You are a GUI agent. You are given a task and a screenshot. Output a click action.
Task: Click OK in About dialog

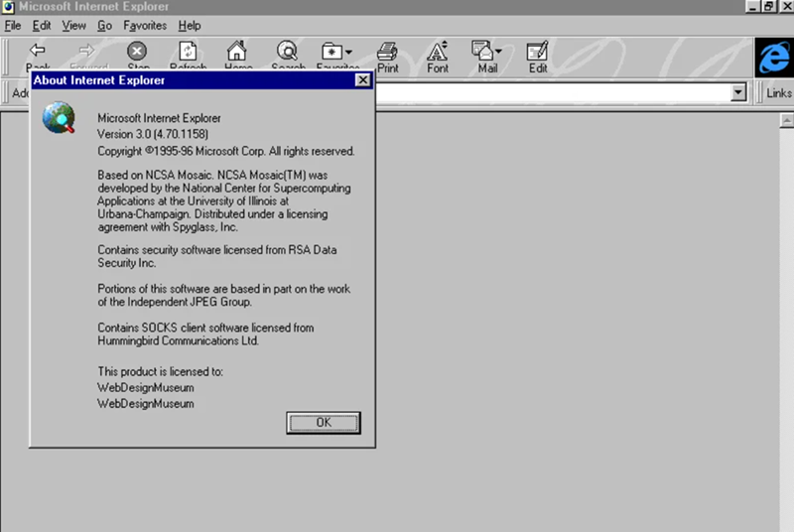(x=324, y=423)
